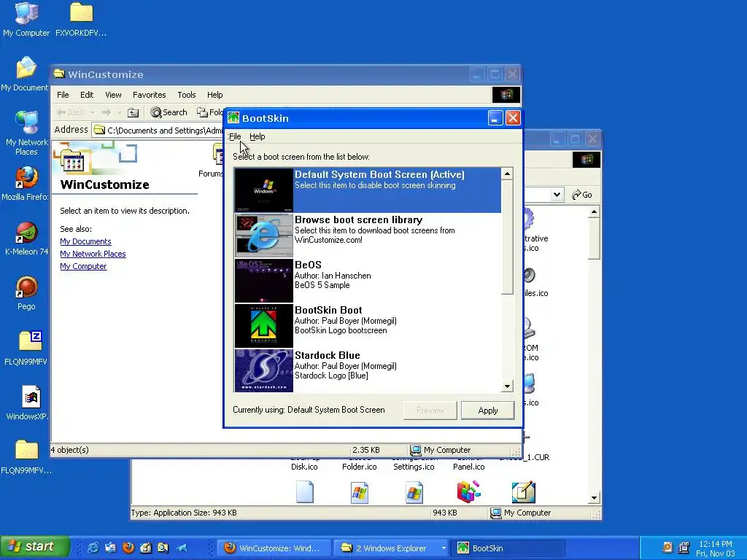
Task: Click the taskbar clock showing 12:14 PM
Action: point(715,544)
